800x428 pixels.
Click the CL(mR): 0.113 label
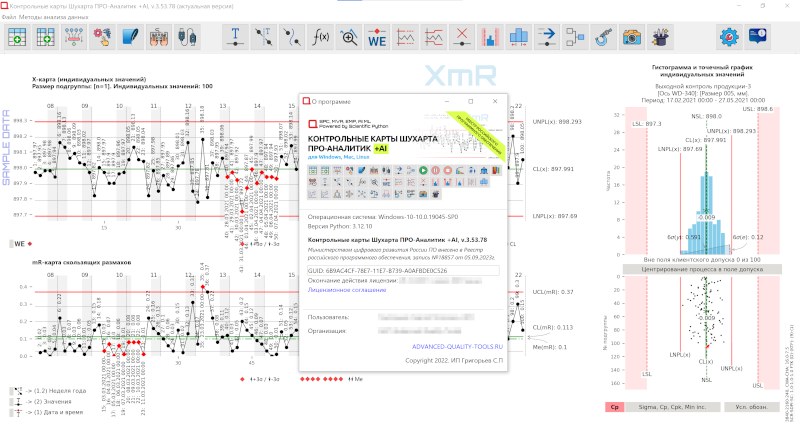pyautogui.click(x=553, y=328)
